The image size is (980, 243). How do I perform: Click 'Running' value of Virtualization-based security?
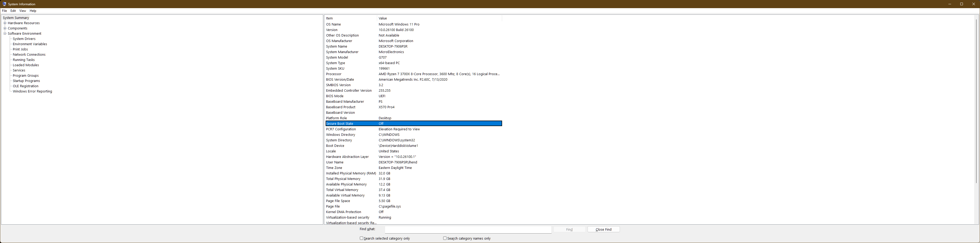(385, 218)
